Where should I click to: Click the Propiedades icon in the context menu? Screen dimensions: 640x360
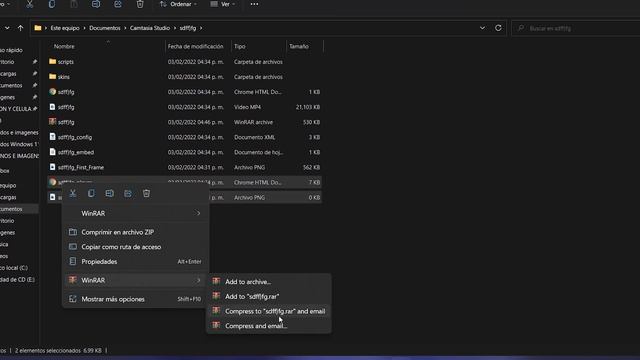tap(73, 261)
